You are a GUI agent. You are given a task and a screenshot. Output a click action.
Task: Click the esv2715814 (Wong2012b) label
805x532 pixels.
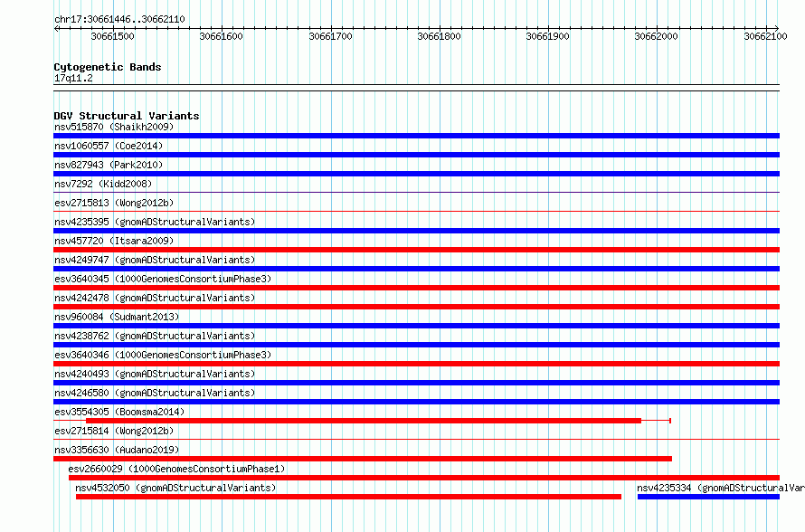[x=114, y=431]
